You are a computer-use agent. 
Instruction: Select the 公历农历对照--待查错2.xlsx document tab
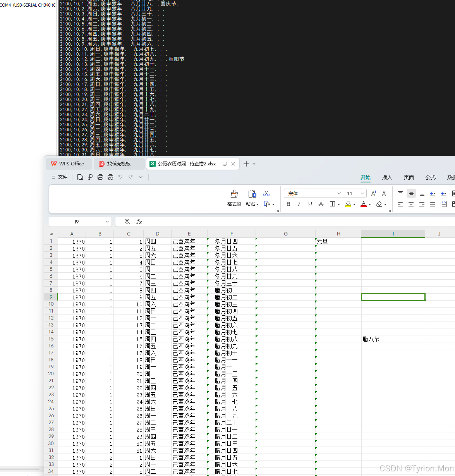tap(187, 164)
